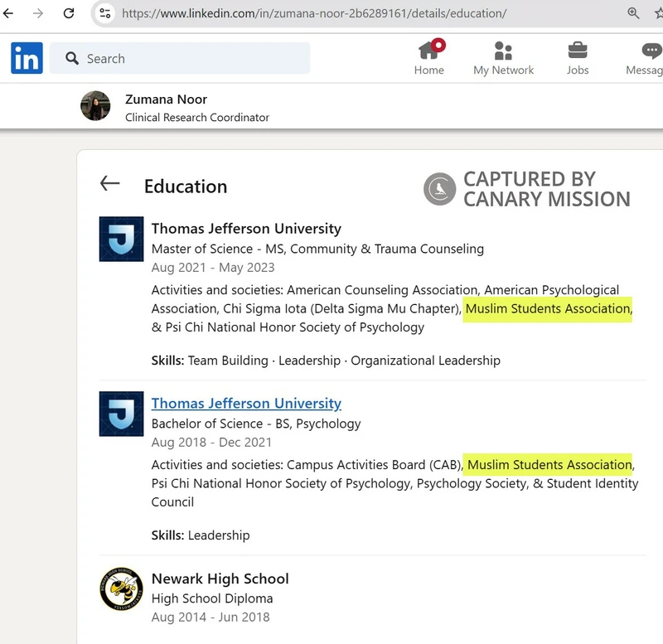Click Zumana Noor's profile photo
Image resolution: width=663 pixels, height=644 pixels.
pyautogui.click(x=95, y=106)
